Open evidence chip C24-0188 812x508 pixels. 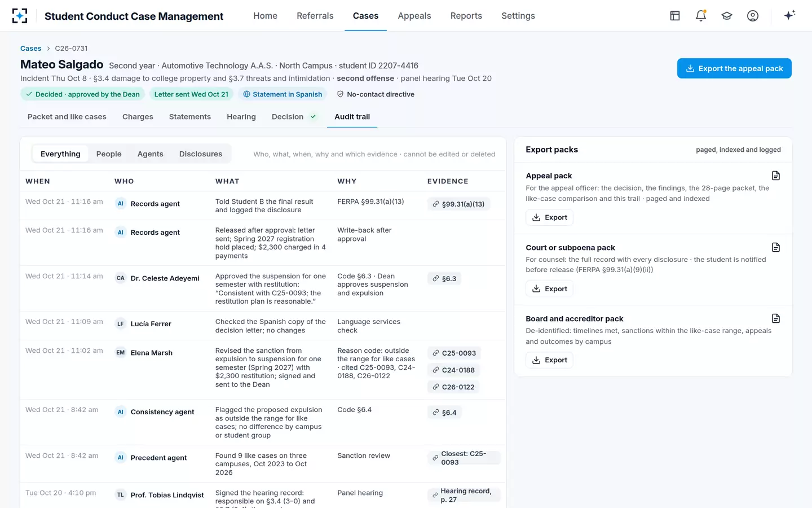pyautogui.click(x=454, y=370)
